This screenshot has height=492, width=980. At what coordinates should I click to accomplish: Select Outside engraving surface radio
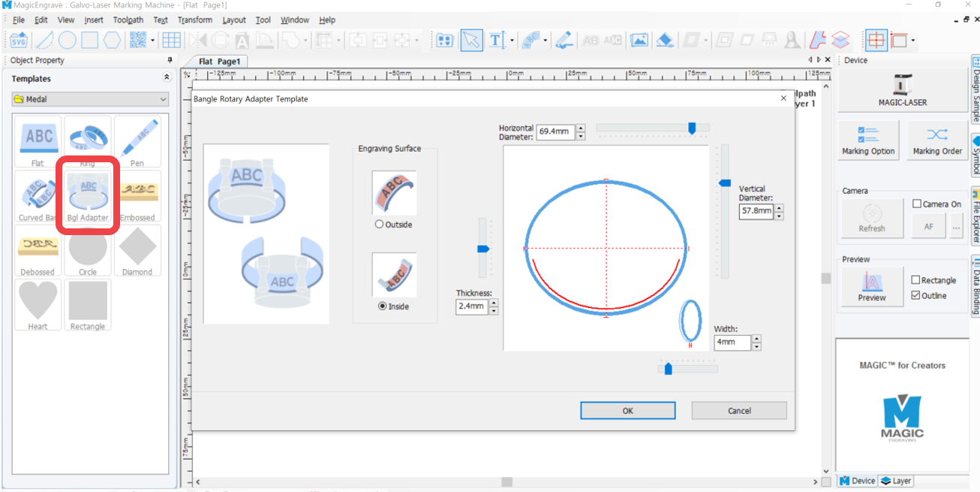click(380, 225)
